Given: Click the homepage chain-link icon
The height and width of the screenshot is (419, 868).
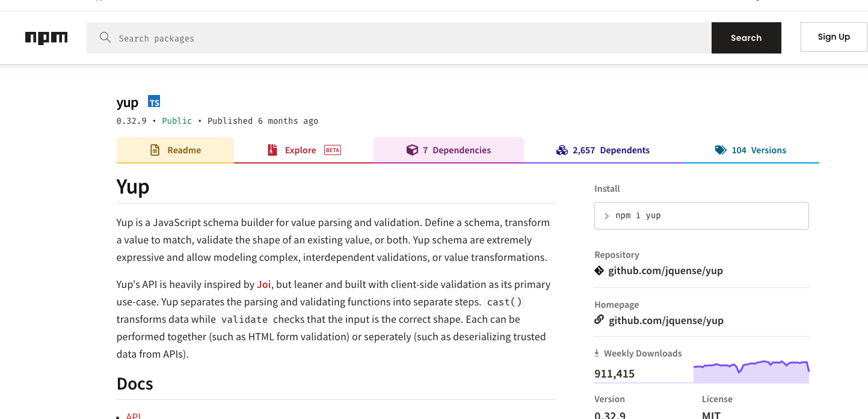Looking at the screenshot, I should coord(599,320).
